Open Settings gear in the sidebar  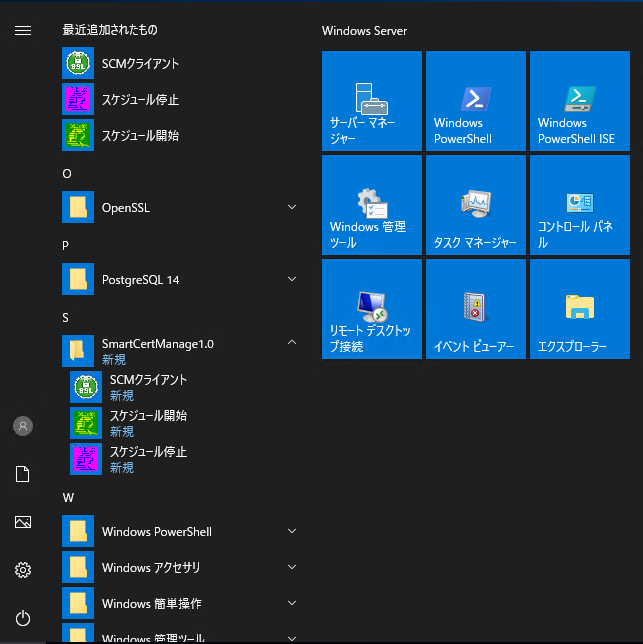click(x=23, y=570)
